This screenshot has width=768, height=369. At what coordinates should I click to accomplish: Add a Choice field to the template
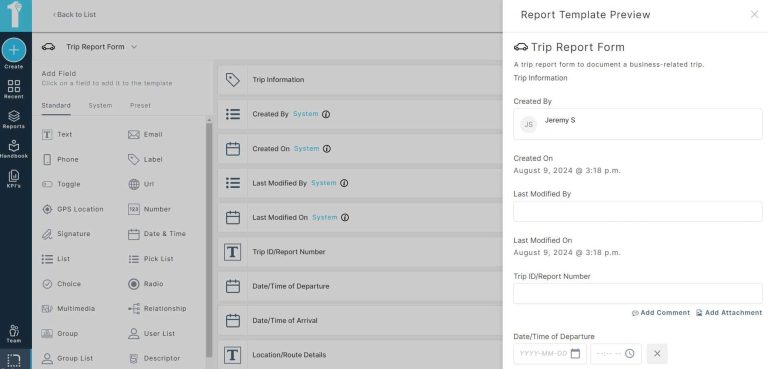61,284
